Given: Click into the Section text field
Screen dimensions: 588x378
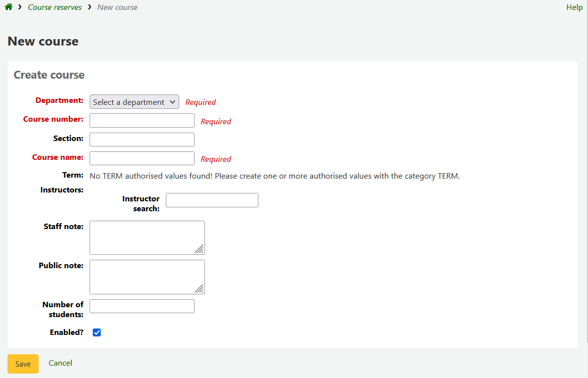Looking at the screenshot, I should click(142, 140).
